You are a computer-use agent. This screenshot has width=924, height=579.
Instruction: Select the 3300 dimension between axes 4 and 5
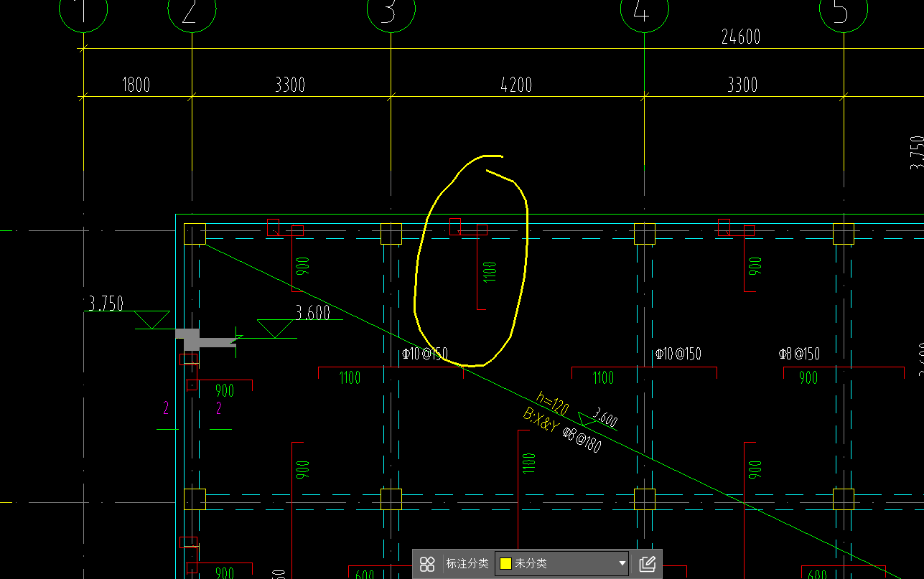click(x=742, y=85)
